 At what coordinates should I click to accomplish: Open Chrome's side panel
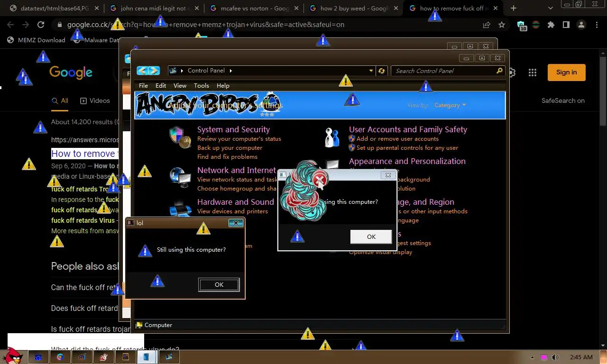(566, 25)
